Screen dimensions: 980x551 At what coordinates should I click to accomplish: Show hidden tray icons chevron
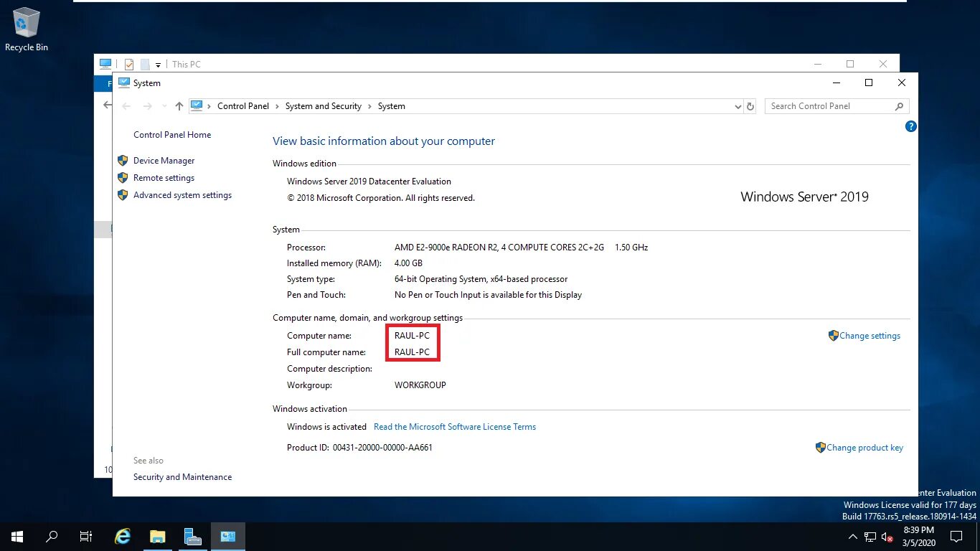853,537
